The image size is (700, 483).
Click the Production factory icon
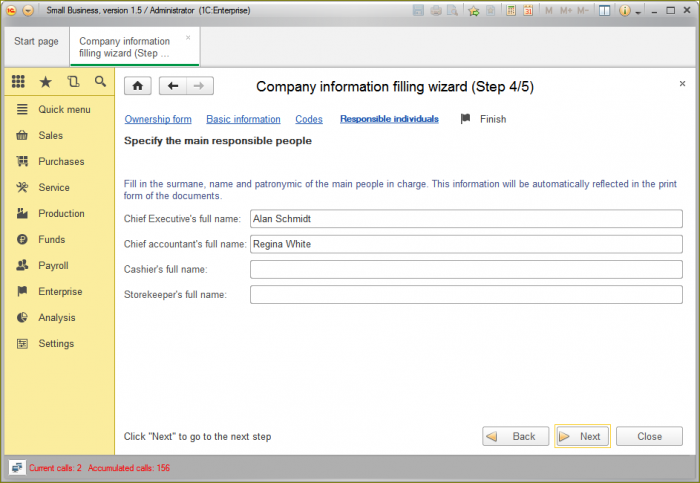(22, 213)
